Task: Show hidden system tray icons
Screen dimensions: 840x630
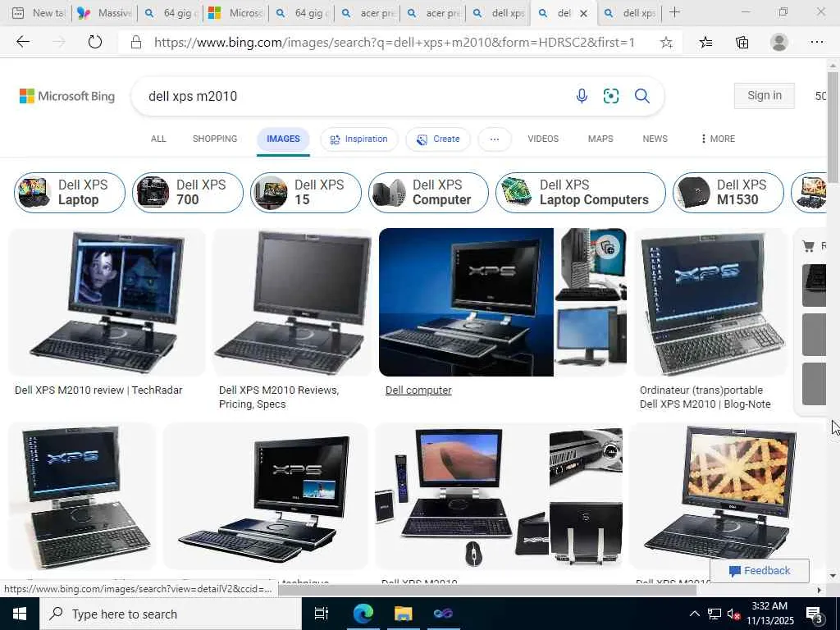Action: 694,614
